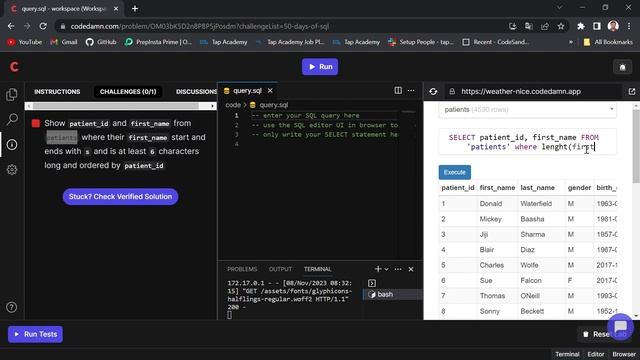This screenshot has height=360, width=640.
Task: Click the patient_id column header
Action: [458, 188]
